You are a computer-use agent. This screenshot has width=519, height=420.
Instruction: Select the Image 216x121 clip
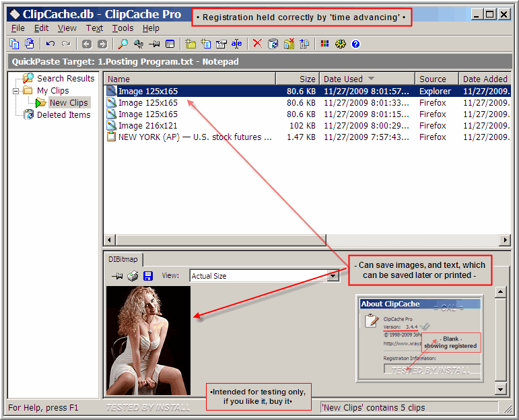tap(308, 126)
